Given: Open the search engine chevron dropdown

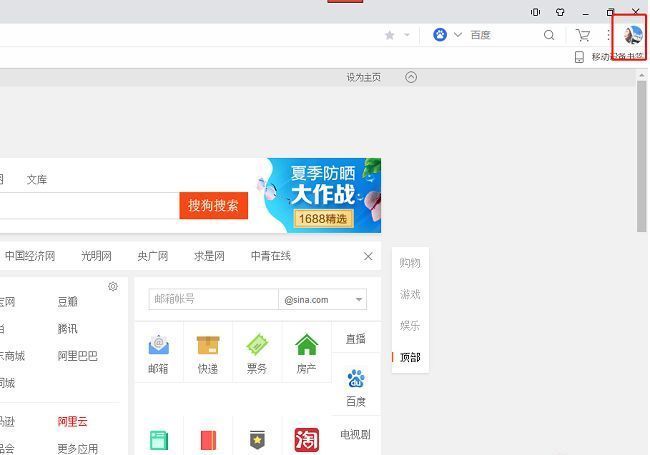Looking at the screenshot, I should (x=458, y=35).
